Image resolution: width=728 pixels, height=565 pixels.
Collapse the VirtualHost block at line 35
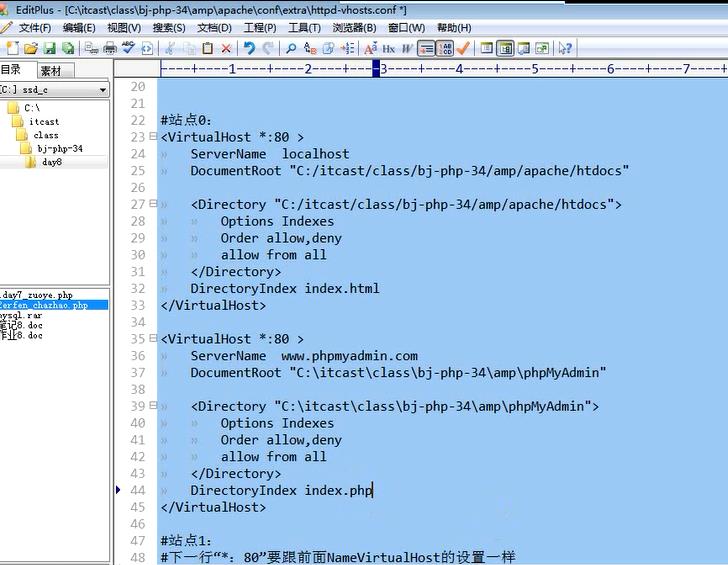153,338
